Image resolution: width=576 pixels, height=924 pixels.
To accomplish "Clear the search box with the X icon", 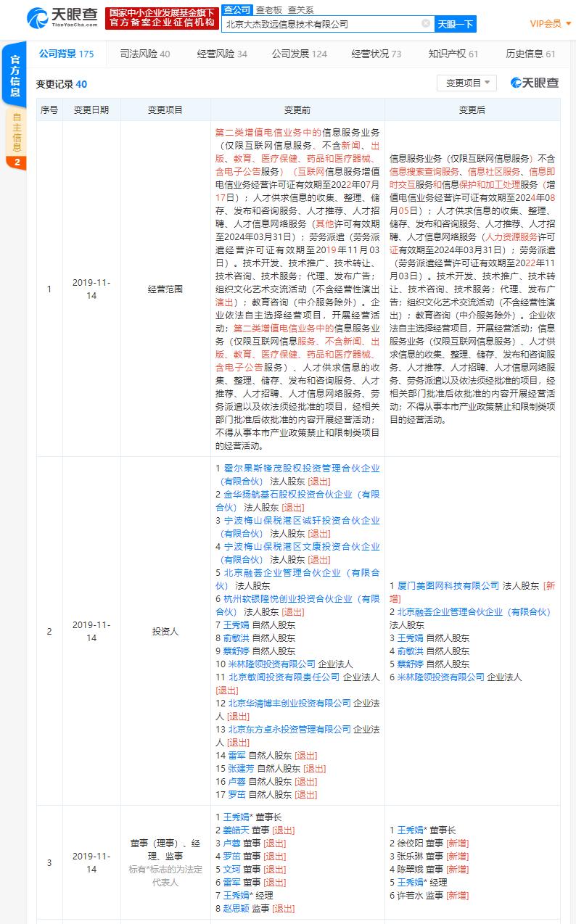I will pyautogui.click(x=426, y=24).
